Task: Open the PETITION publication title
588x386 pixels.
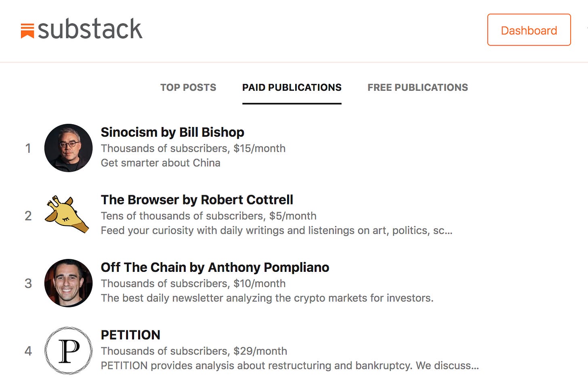Action: pos(130,335)
